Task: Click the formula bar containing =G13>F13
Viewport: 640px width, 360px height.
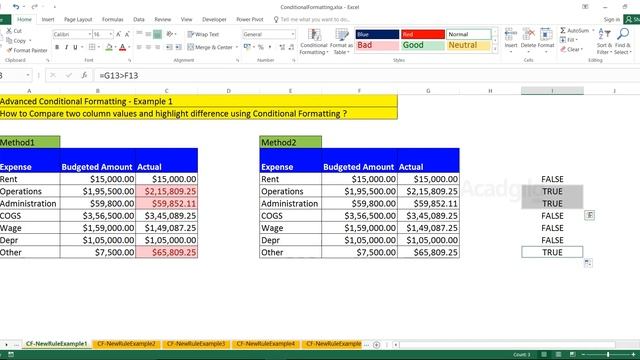Action: tap(367, 76)
